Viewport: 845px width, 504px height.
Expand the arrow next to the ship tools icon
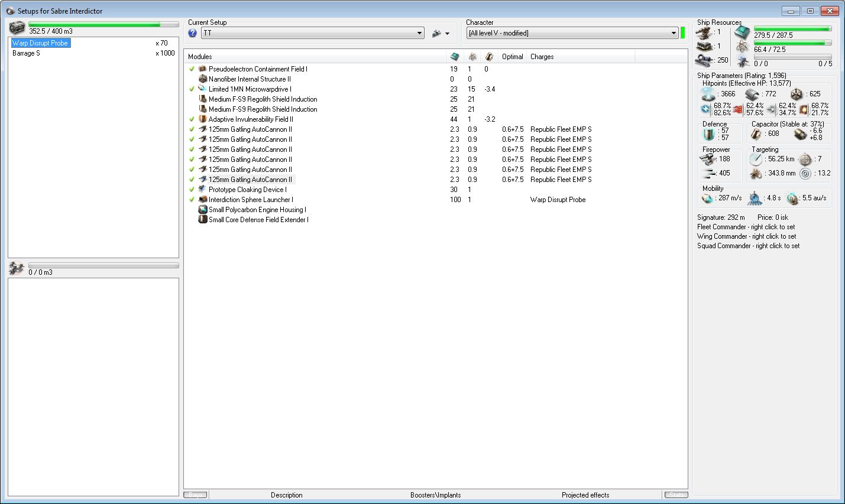coord(447,34)
